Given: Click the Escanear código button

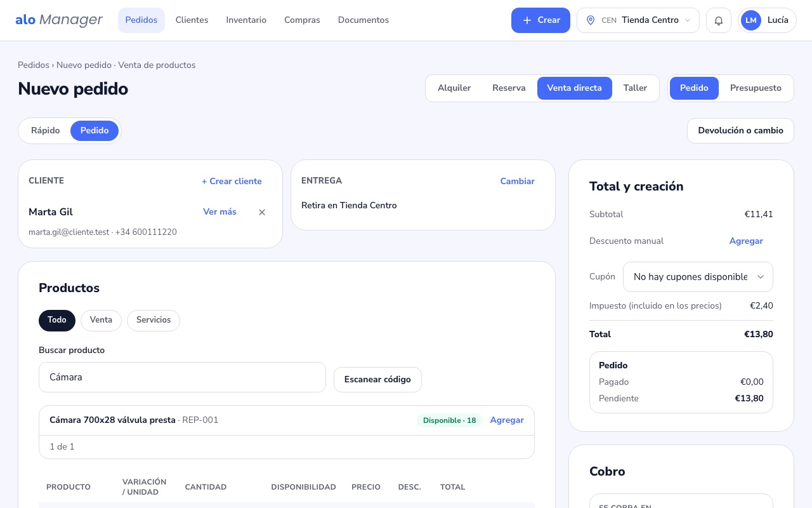Looking at the screenshot, I should (377, 380).
